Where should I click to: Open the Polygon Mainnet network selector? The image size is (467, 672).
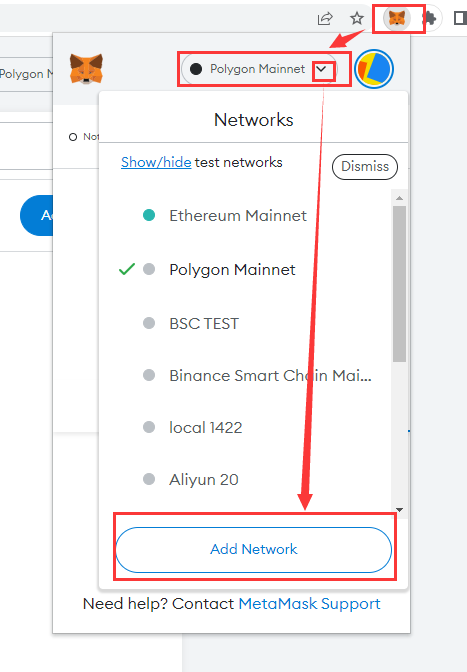tap(259, 69)
